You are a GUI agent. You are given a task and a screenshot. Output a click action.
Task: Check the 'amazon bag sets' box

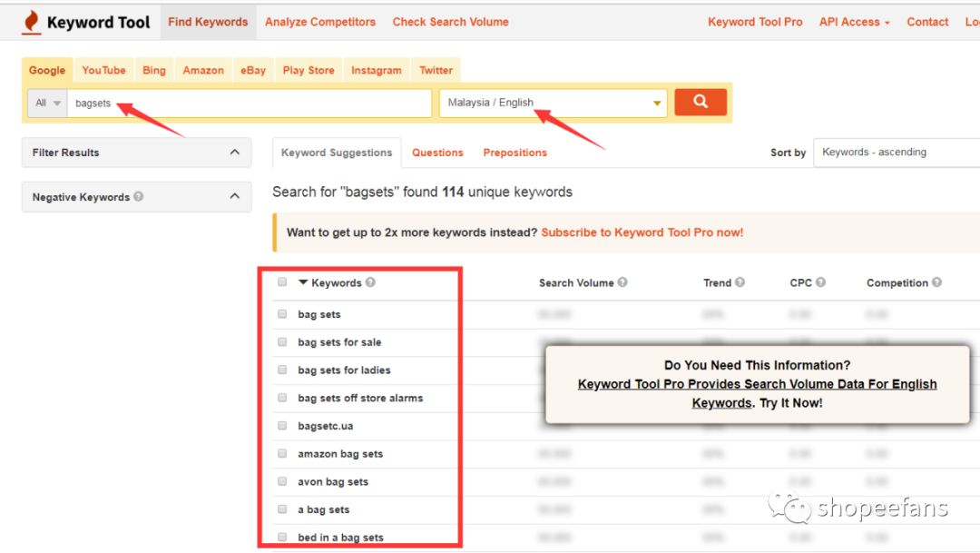(x=282, y=453)
